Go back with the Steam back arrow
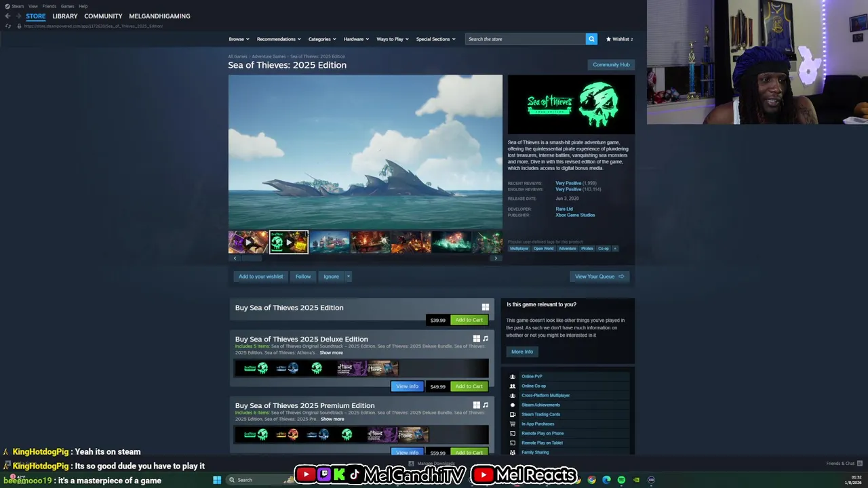Image resolution: width=868 pixels, height=488 pixels. pos(7,16)
